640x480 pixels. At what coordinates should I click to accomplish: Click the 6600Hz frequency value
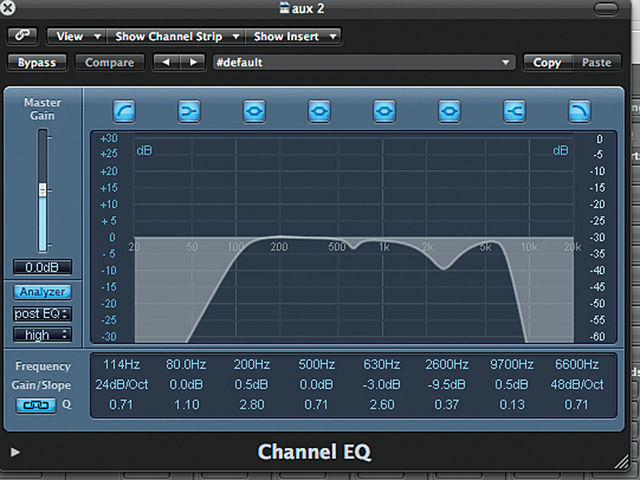coord(577,364)
